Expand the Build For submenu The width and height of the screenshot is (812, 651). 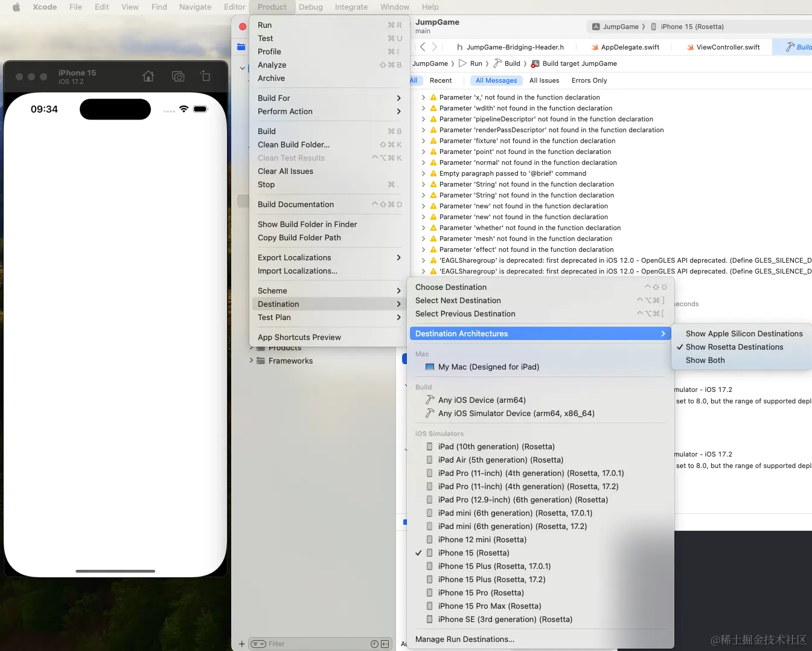point(330,98)
